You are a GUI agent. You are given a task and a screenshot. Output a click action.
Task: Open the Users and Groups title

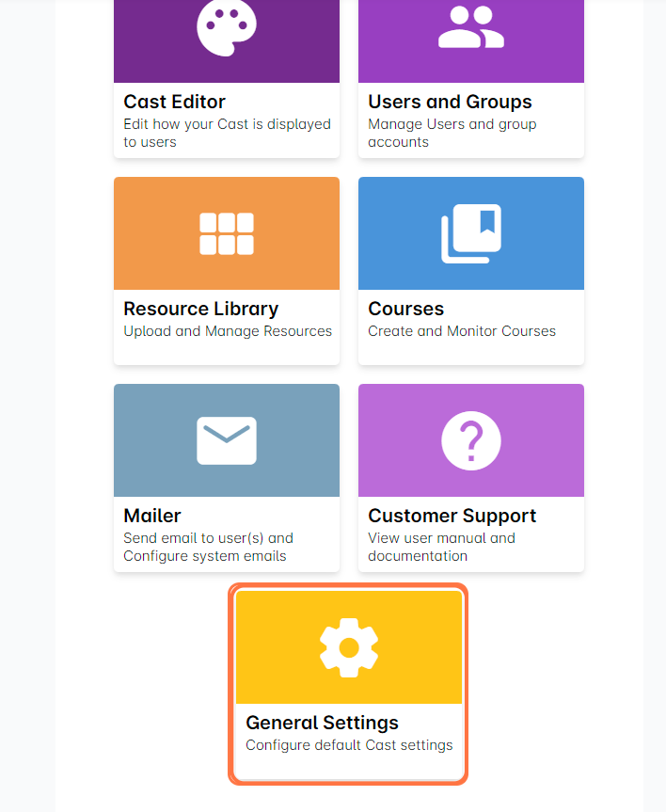click(x=450, y=102)
